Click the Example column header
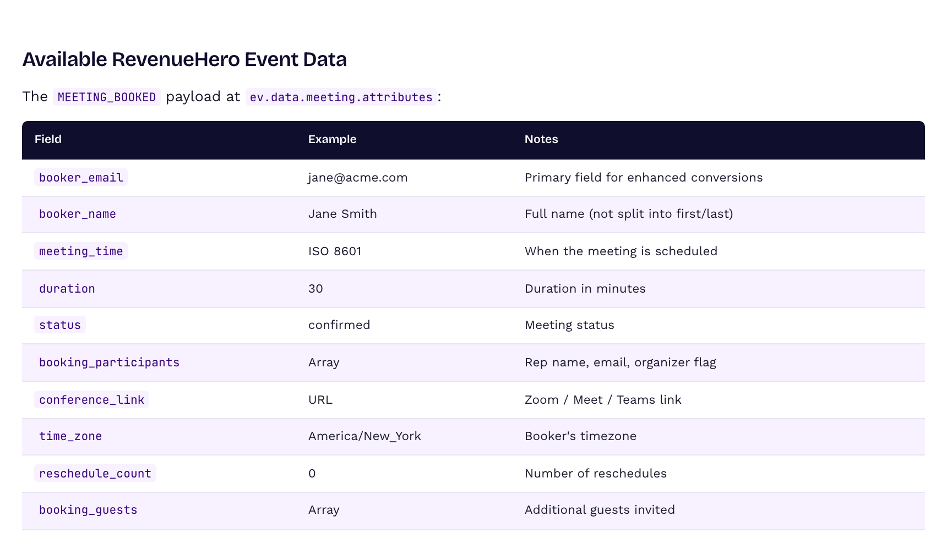 point(332,139)
